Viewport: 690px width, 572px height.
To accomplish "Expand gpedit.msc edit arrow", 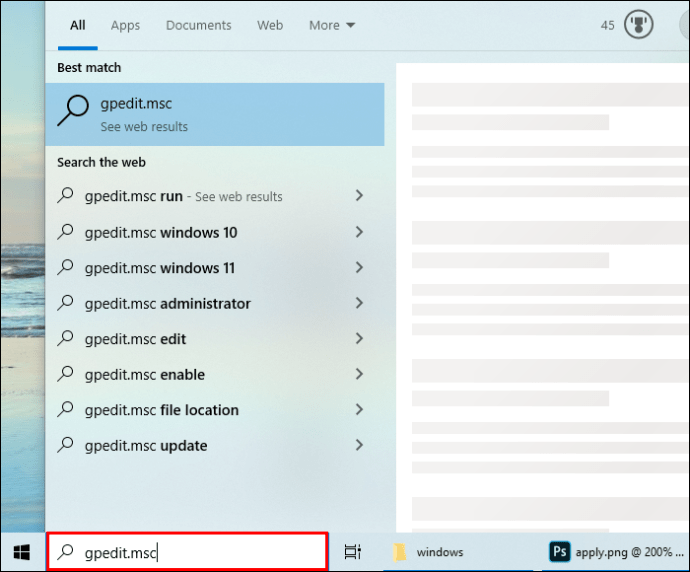I will tap(360, 338).
